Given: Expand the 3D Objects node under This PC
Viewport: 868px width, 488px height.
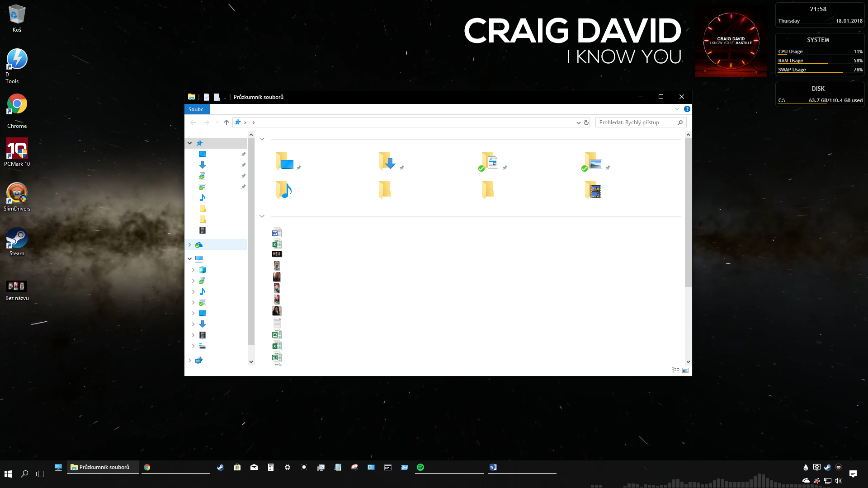Looking at the screenshot, I should (193, 270).
